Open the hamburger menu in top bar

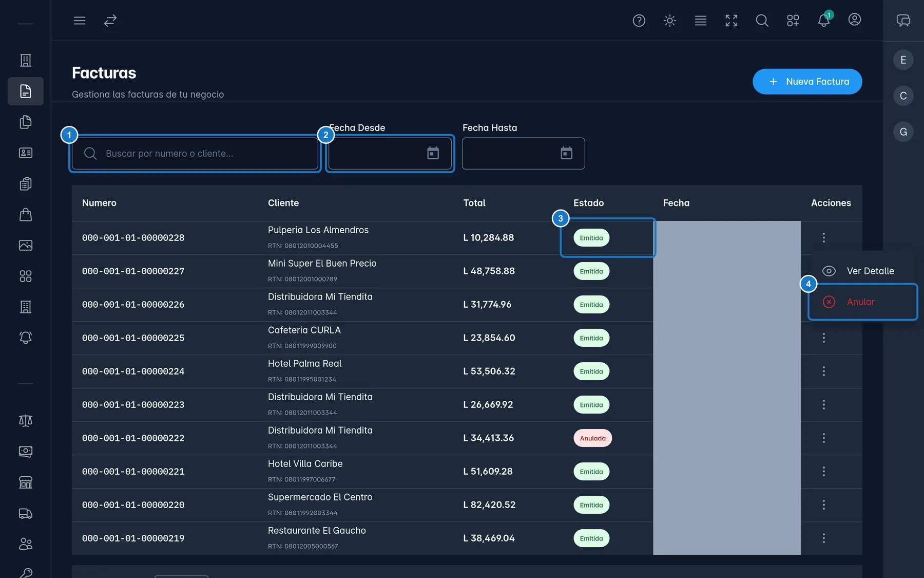(80, 21)
